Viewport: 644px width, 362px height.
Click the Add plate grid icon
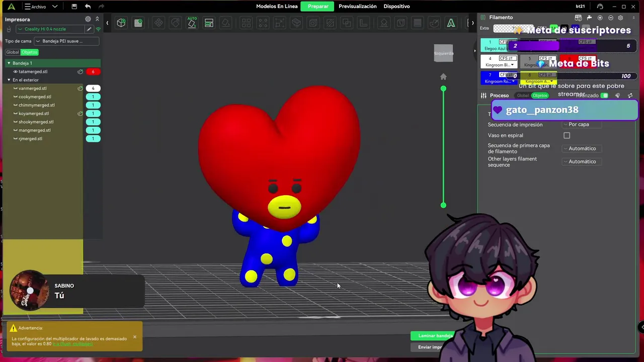138,23
